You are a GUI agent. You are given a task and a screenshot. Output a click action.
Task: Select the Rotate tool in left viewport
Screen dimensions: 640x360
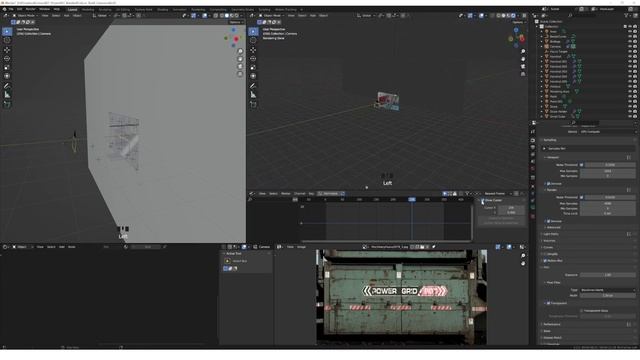(7, 59)
